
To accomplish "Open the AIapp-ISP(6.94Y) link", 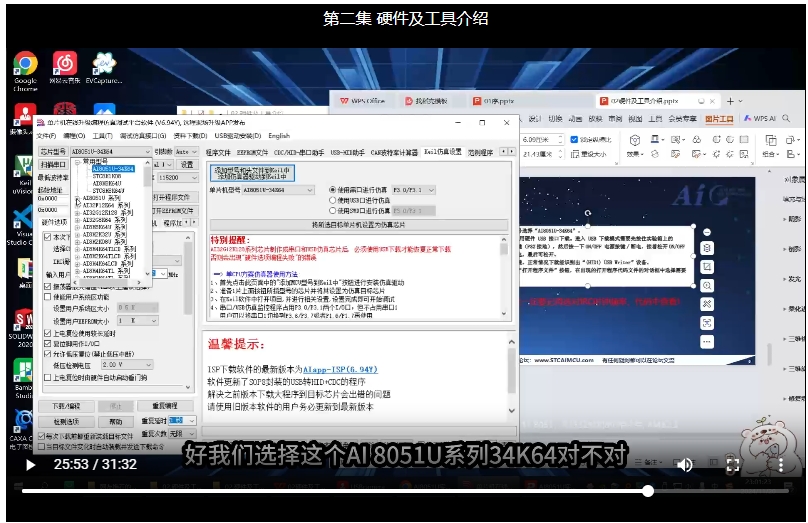I will (340, 369).
